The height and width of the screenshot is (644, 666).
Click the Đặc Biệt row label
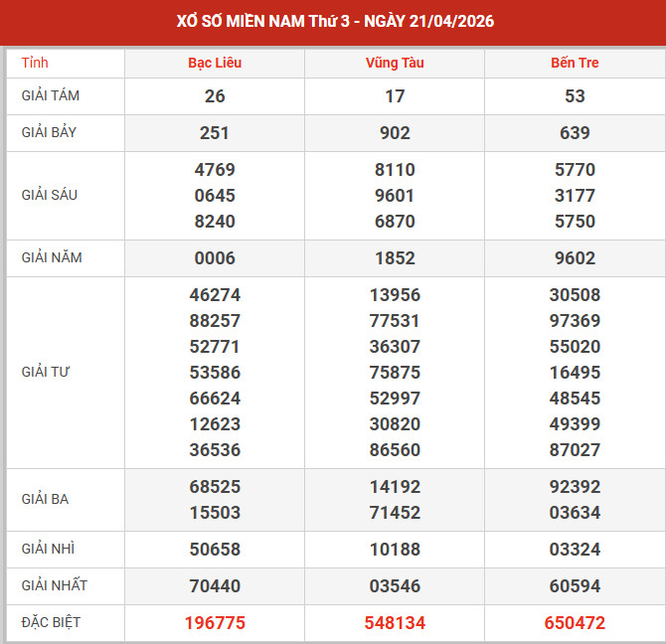tap(51, 622)
